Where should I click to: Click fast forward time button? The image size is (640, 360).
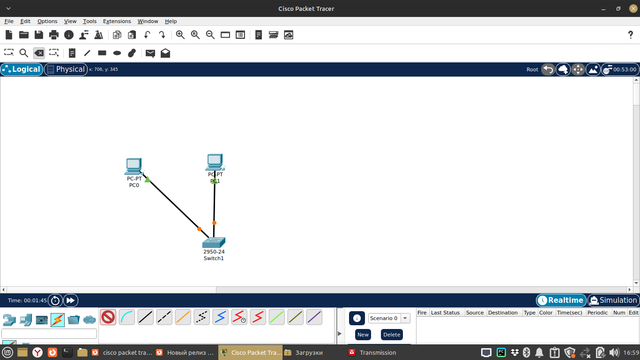(71, 300)
